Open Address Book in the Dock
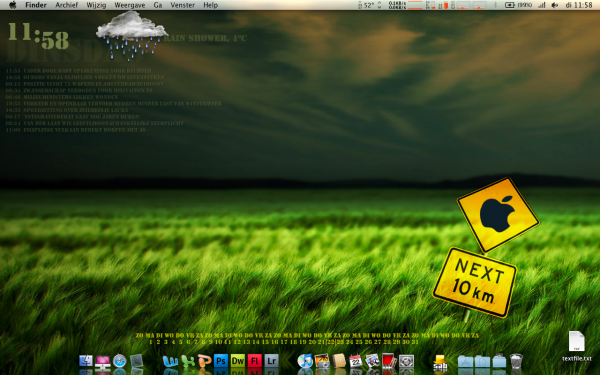The image size is (600, 375). 339,360
